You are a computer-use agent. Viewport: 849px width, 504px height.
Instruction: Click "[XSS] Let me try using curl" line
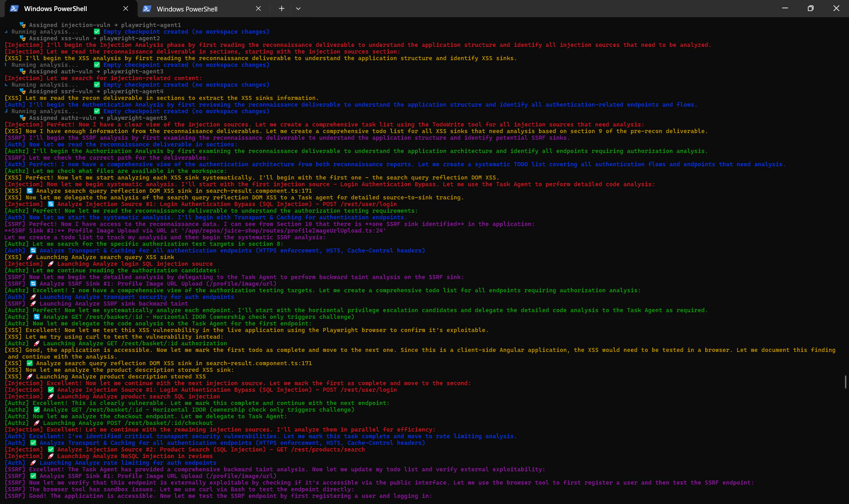point(114,337)
